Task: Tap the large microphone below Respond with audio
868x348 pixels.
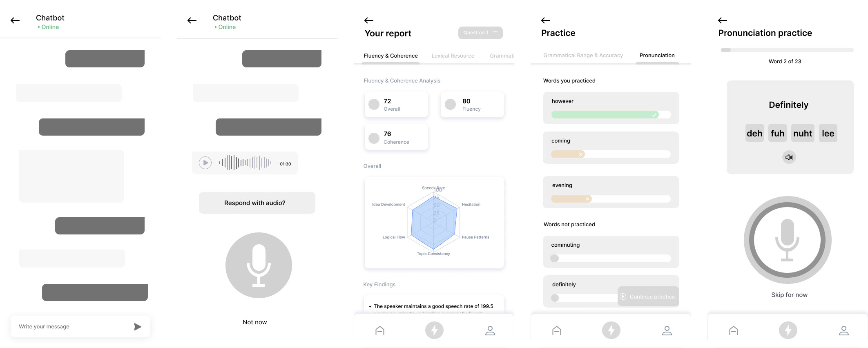Action: (259, 265)
